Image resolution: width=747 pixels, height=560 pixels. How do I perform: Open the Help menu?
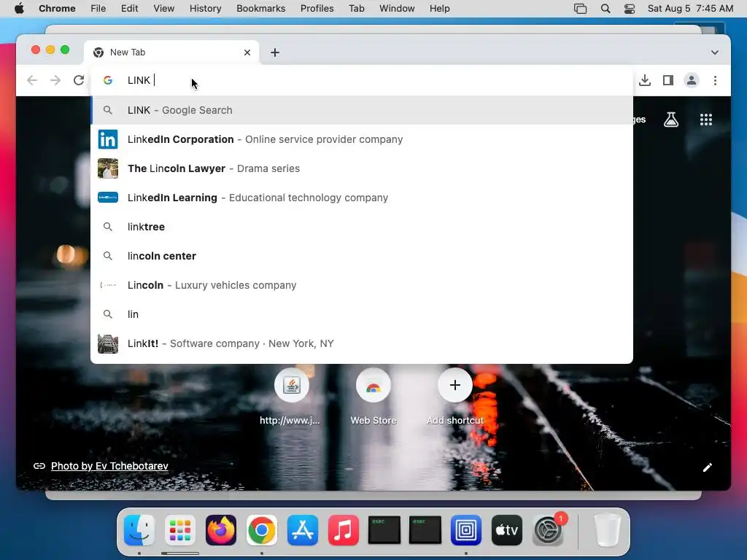(x=439, y=9)
